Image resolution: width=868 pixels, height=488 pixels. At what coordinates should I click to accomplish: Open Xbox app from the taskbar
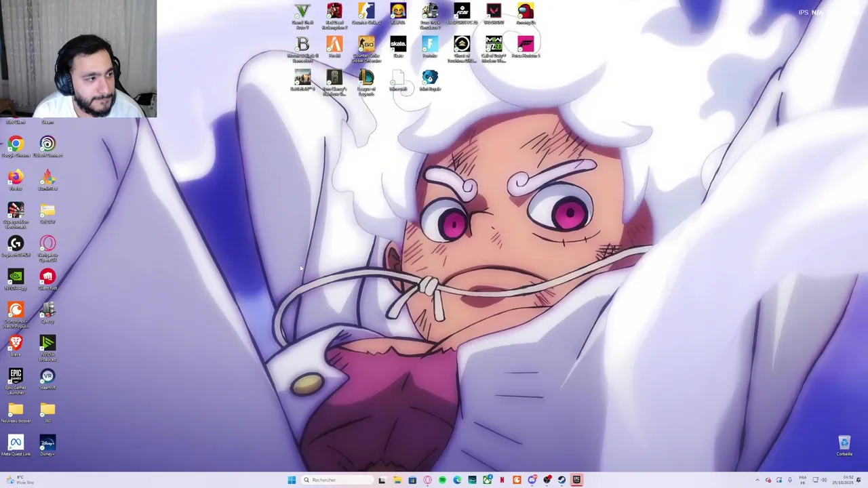point(488,480)
